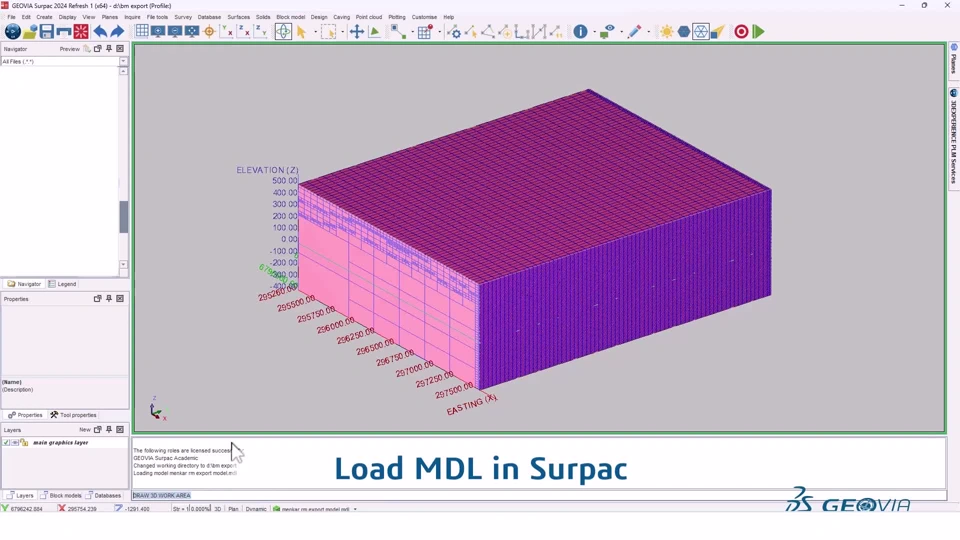Switch to the Legend tab
Viewport: 960px width, 540px height.
click(62, 284)
